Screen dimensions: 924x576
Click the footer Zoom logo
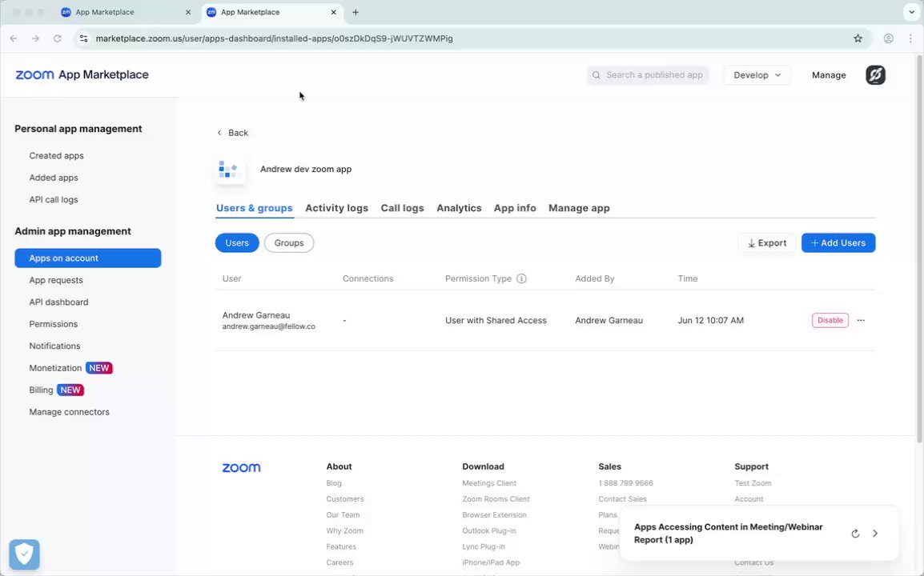coord(241,468)
